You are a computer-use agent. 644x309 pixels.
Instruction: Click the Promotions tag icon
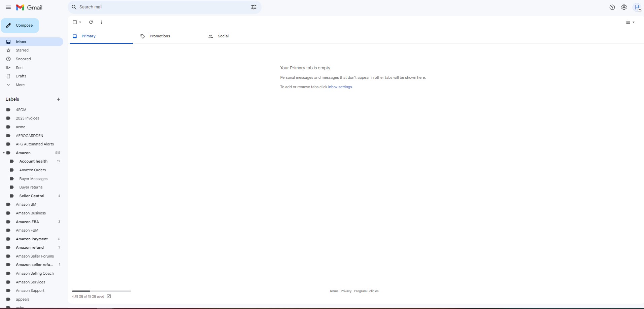[143, 36]
